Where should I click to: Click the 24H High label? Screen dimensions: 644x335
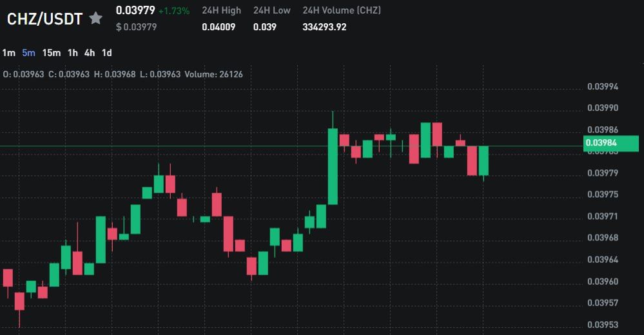[221, 11]
